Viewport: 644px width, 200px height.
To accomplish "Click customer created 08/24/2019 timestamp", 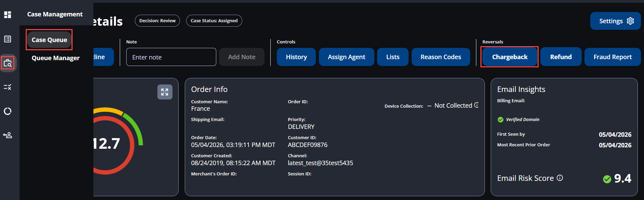I will click(233, 163).
